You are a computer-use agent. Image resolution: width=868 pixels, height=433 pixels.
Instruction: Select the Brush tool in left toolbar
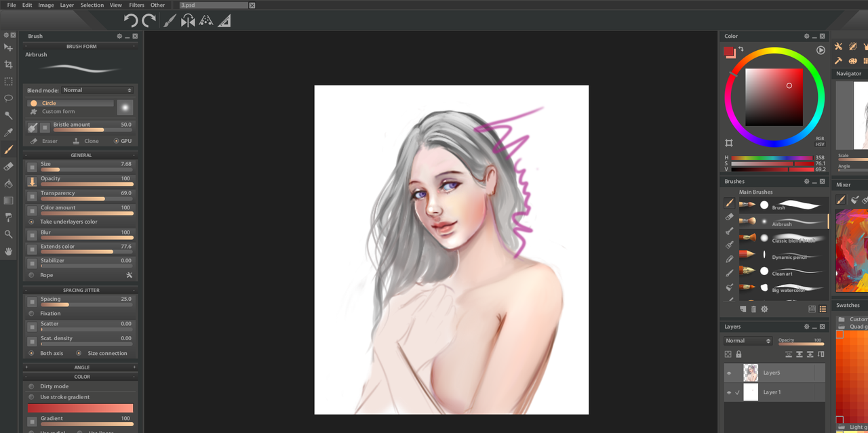point(8,149)
